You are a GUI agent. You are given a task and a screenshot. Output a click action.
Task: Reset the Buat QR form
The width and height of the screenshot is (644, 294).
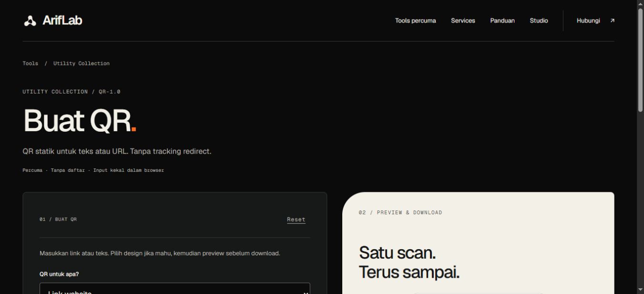(296, 220)
